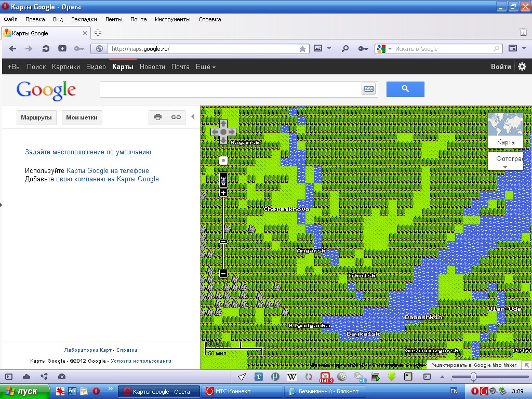Bookmark the page with the star icon
Image resolution: width=532 pixels, height=399 pixels.
302,49
